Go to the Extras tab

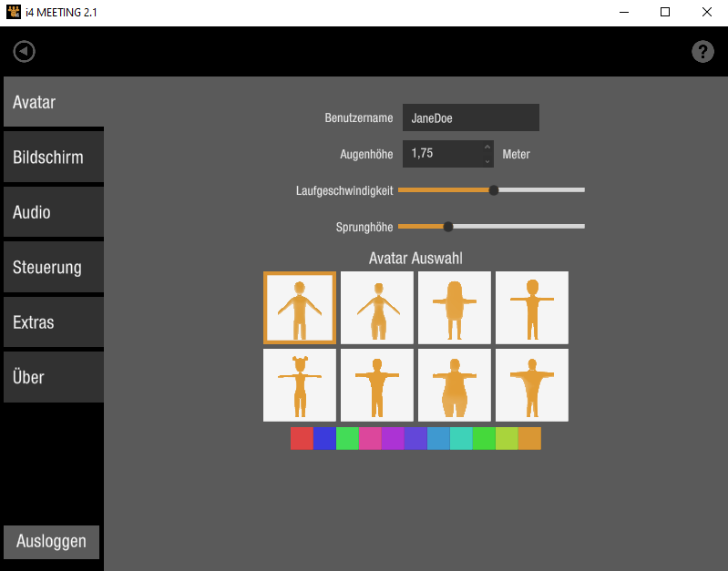53,322
